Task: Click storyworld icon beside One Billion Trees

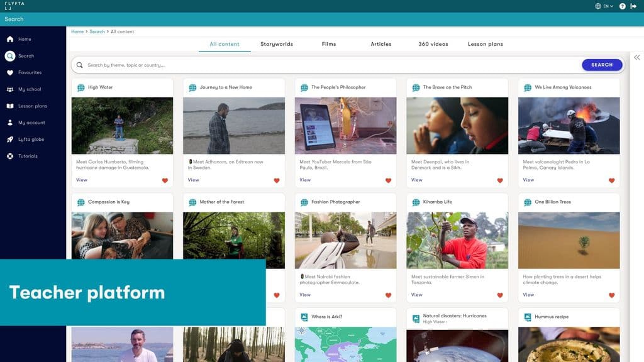Action: (x=528, y=202)
